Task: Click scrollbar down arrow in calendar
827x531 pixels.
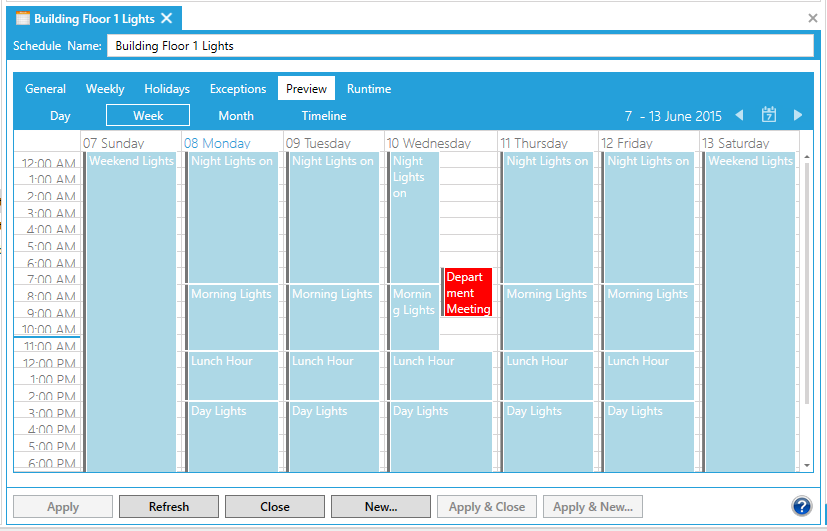Action: (807, 465)
